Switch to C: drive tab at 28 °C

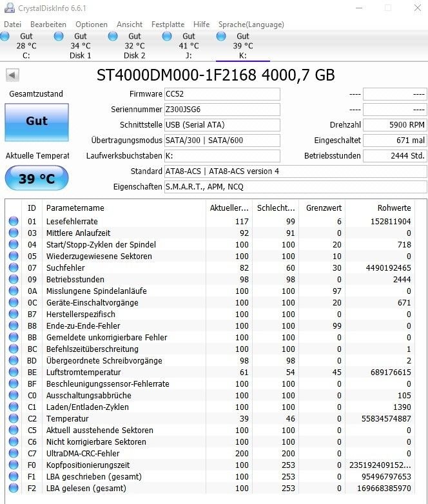[x=26, y=46]
